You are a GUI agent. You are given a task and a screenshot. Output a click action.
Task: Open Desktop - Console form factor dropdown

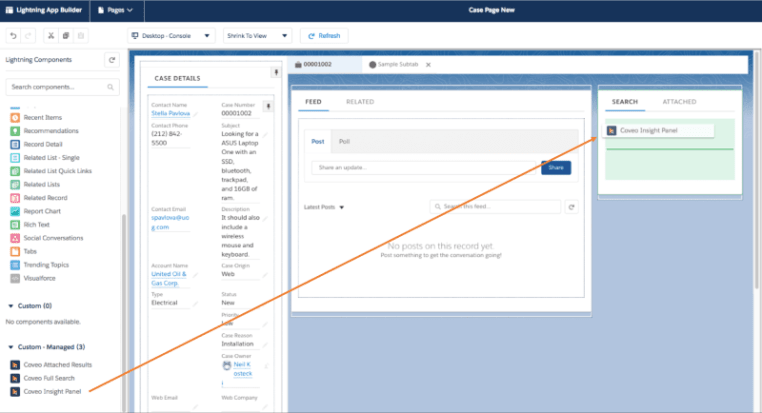[172, 36]
